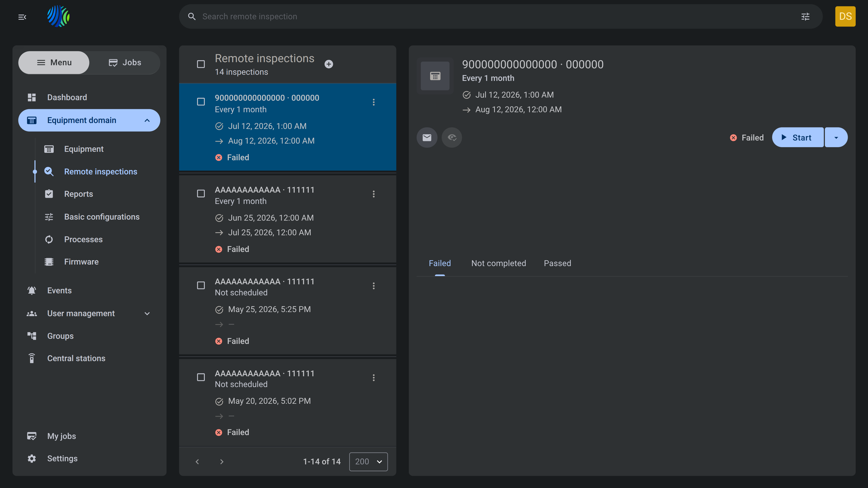
Task: Click the Failed status beside Start button
Action: point(747,138)
